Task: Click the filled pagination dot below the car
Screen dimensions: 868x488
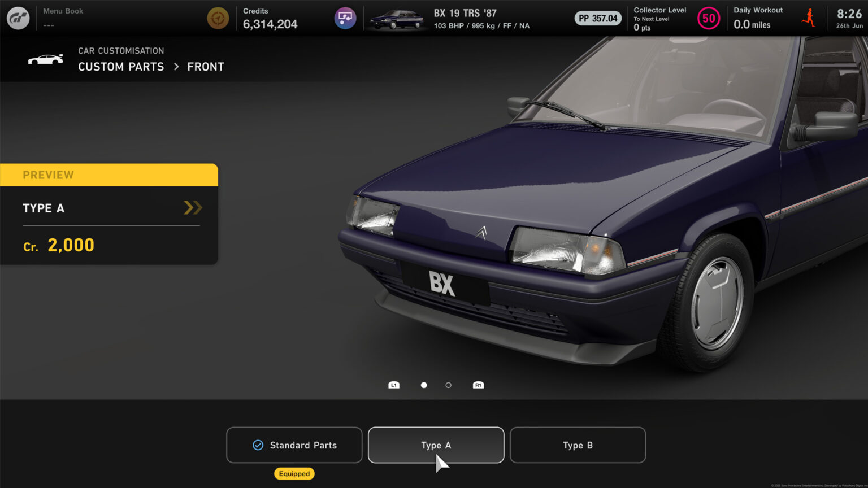Action: [424, 385]
